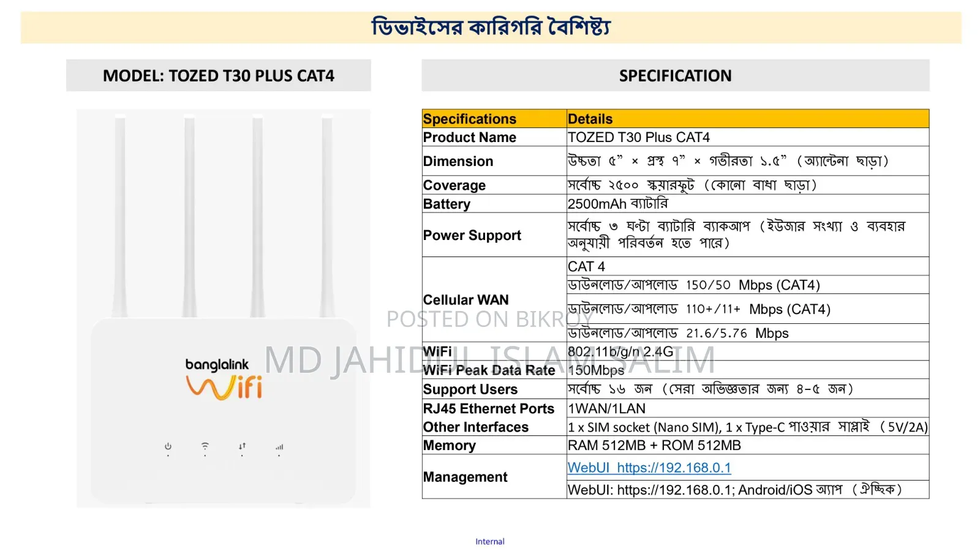Click the WebUI https://192.168.0.1 hyperlink

tap(649, 468)
